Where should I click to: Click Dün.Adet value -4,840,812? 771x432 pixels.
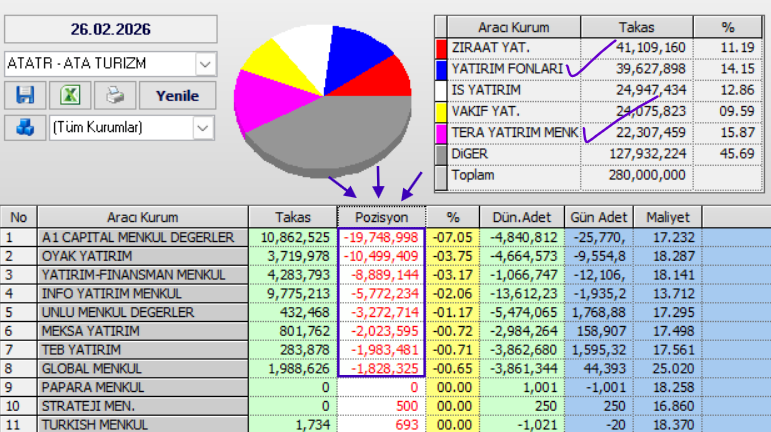[x=524, y=237]
